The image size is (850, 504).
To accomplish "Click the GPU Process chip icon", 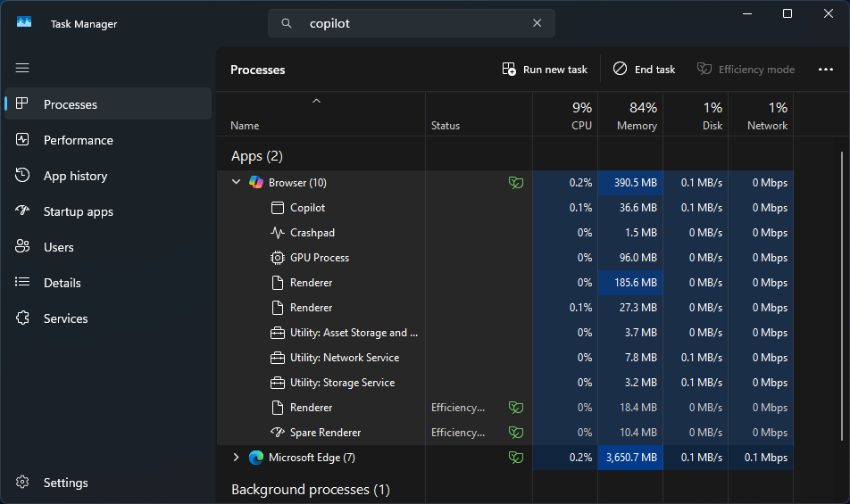I will tap(277, 258).
